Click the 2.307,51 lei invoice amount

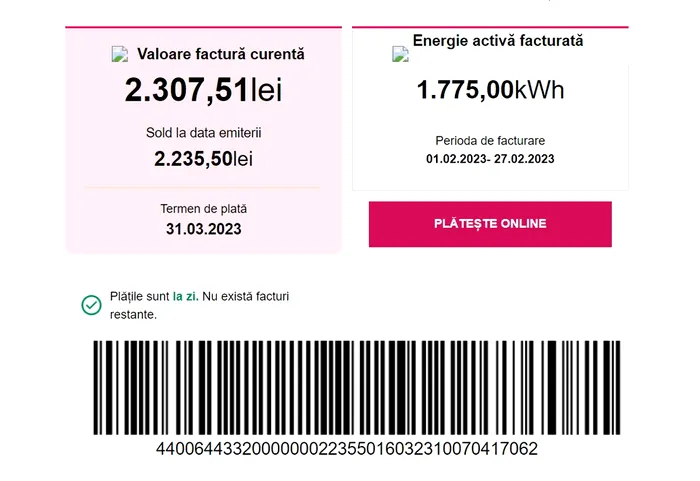(x=204, y=90)
